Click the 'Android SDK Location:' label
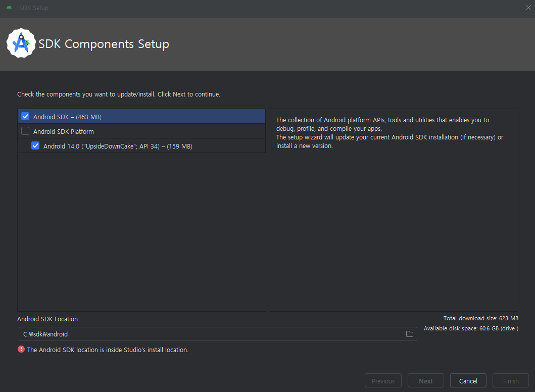The height and width of the screenshot is (392, 535). point(48,319)
